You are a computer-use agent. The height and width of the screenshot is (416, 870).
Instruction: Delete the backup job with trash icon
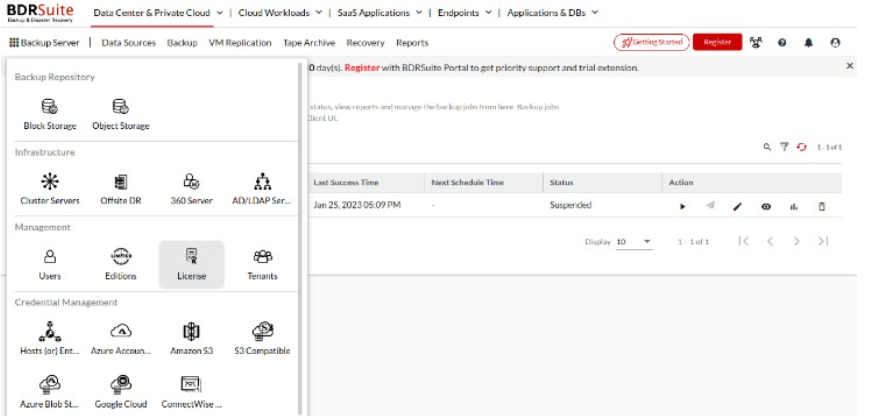(x=822, y=206)
